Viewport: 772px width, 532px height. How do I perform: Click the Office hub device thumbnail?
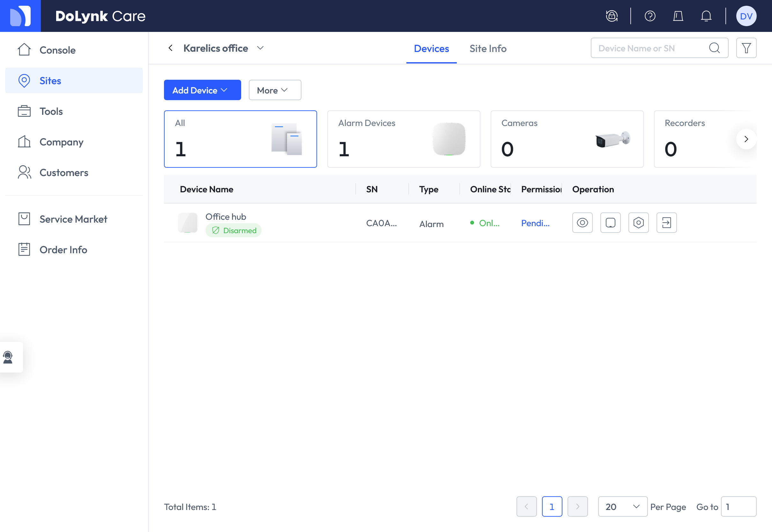pos(188,223)
